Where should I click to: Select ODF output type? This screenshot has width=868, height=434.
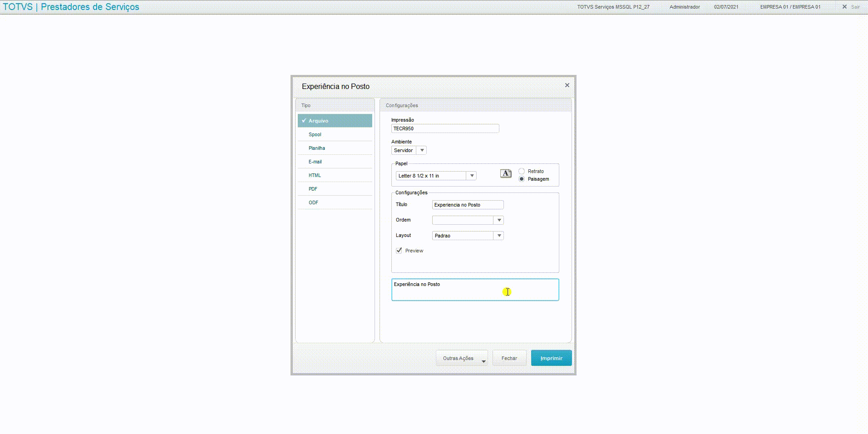point(335,202)
